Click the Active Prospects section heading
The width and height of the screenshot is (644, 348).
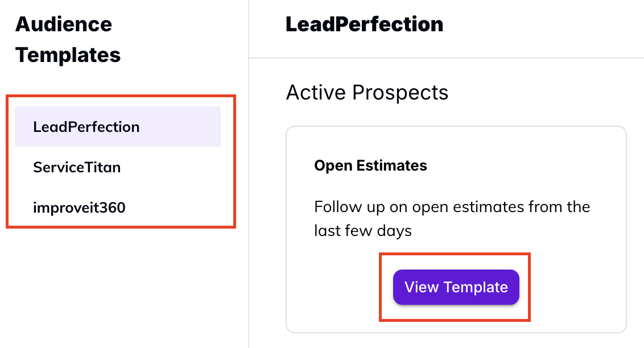(367, 92)
